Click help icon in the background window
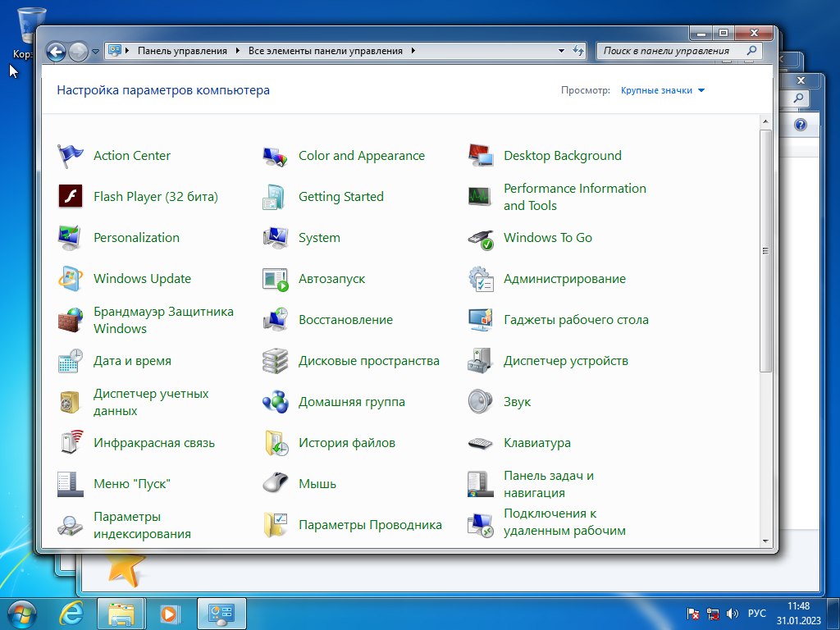 (x=801, y=126)
